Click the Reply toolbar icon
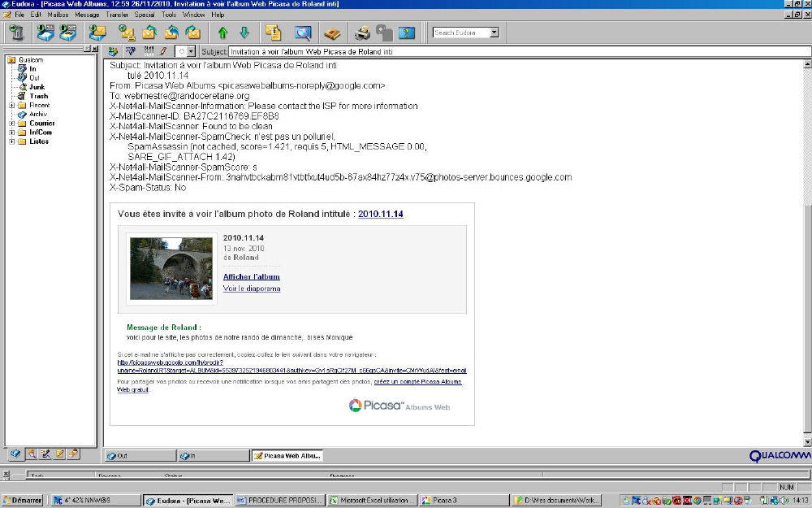Image resolution: width=812 pixels, height=508 pixels. click(x=149, y=33)
